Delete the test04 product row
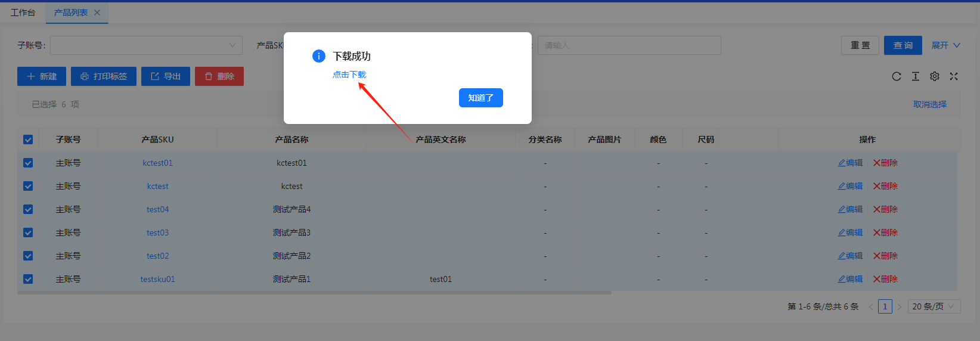This screenshot has width=980, height=341. click(885, 209)
